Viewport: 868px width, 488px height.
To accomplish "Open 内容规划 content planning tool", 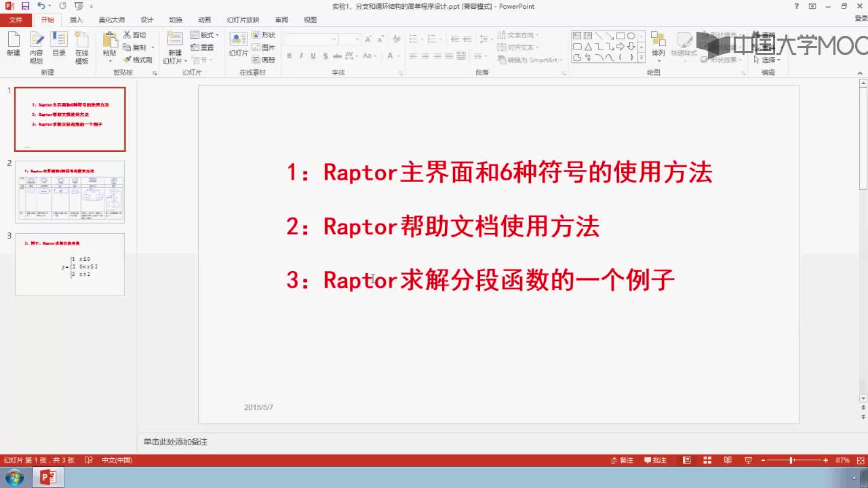I will pyautogui.click(x=36, y=47).
